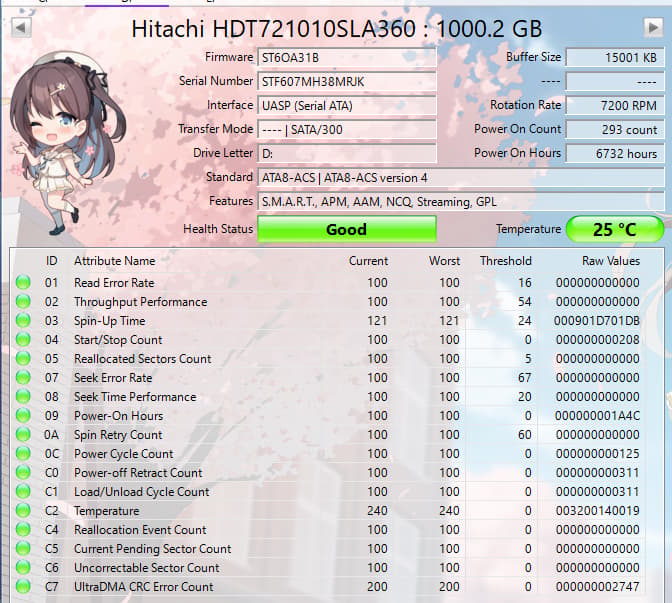This screenshot has height=603, width=672.
Task: Select the Spin-Up Time attribute name
Action: point(110,321)
